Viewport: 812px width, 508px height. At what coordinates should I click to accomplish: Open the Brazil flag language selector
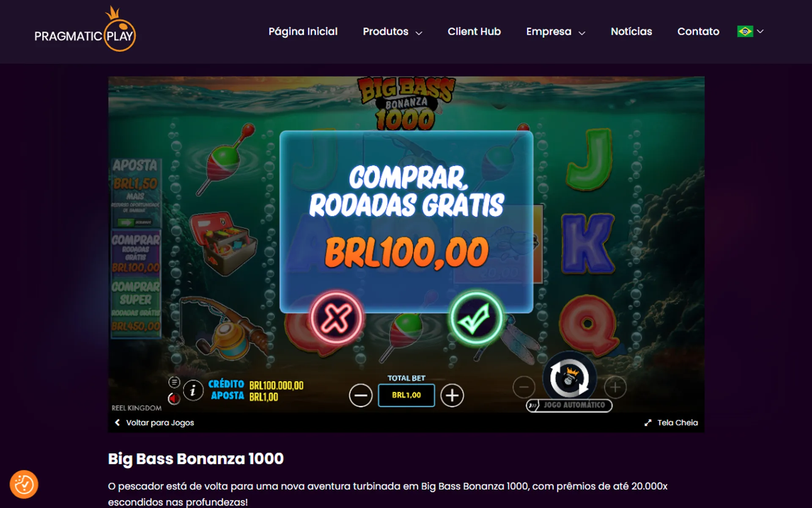tap(750, 31)
